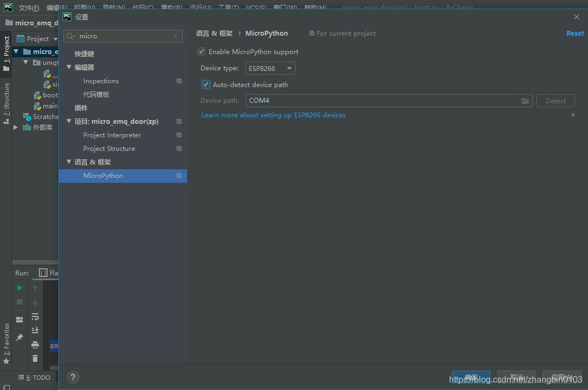Viewport: 588px width, 390px height.
Task: Toggle Enable MicroPython support checkbox
Action: coord(202,51)
